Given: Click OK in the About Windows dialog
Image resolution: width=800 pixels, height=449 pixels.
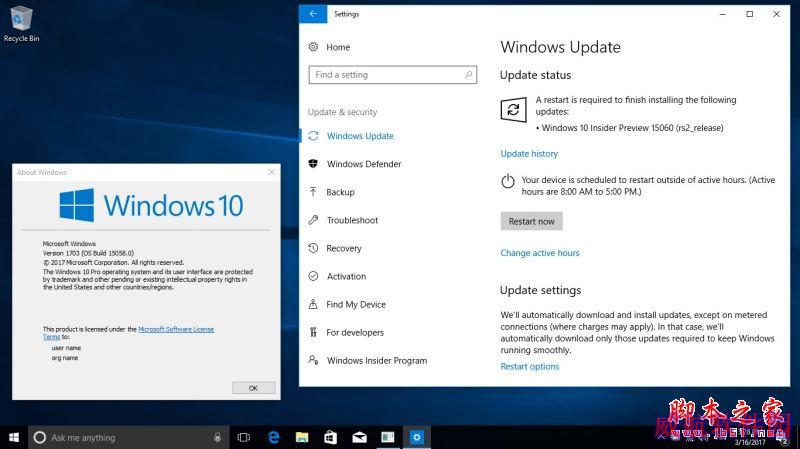Looking at the screenshot, I should coord(254,388).
